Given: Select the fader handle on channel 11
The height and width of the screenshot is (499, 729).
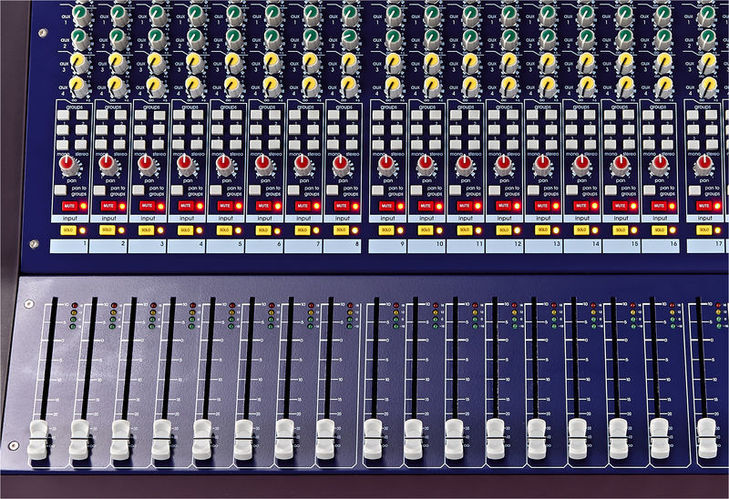Looking at the screenshot, I should coord(454,440).
